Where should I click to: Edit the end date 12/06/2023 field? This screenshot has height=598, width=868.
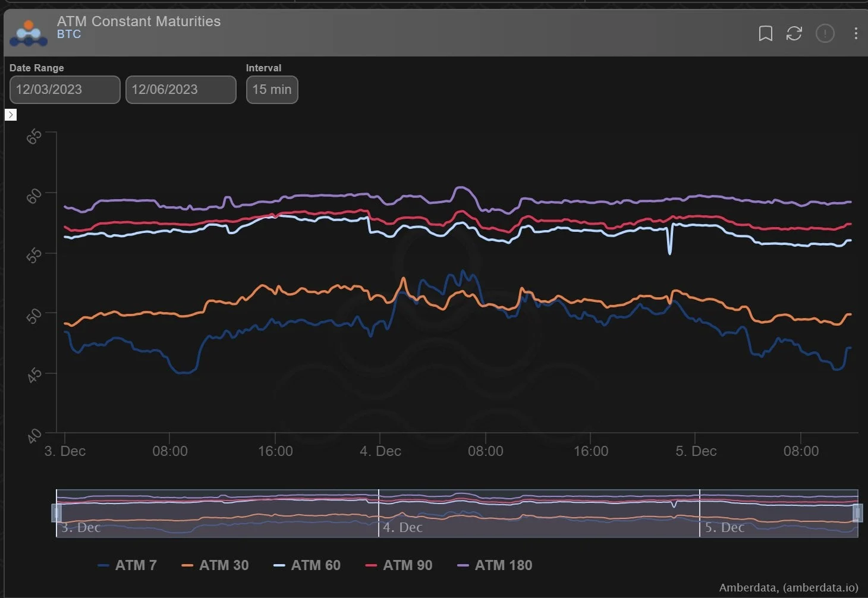click(181, 90)
